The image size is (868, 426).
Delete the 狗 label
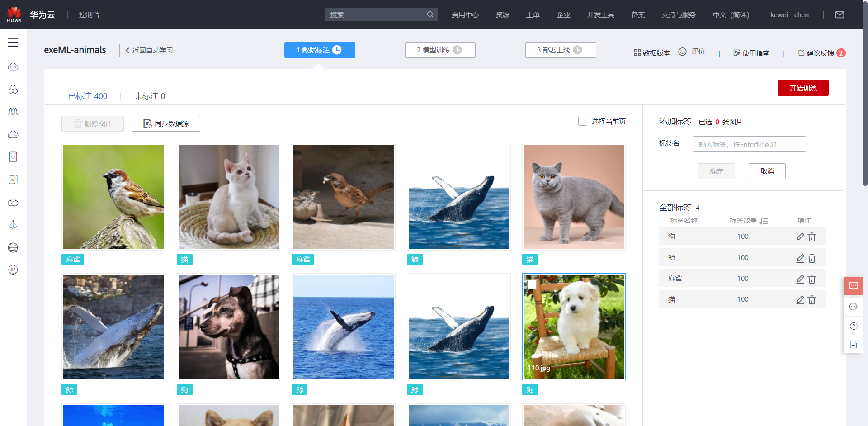[812, 237]
